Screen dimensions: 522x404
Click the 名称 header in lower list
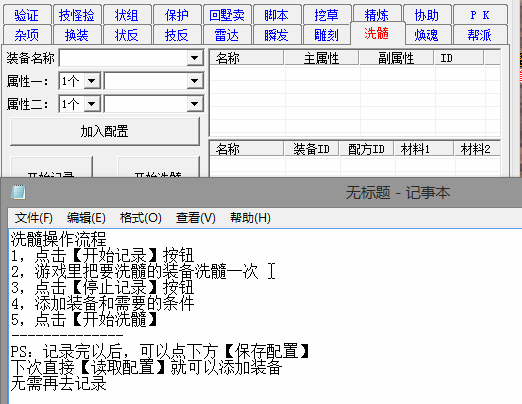pos(247,149)
